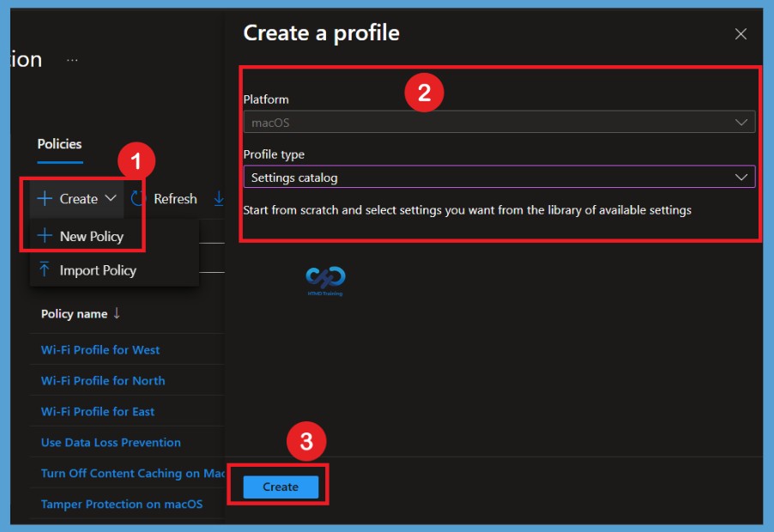
Task: Open the ellipsis more options menu
Action: click(72, 60)
